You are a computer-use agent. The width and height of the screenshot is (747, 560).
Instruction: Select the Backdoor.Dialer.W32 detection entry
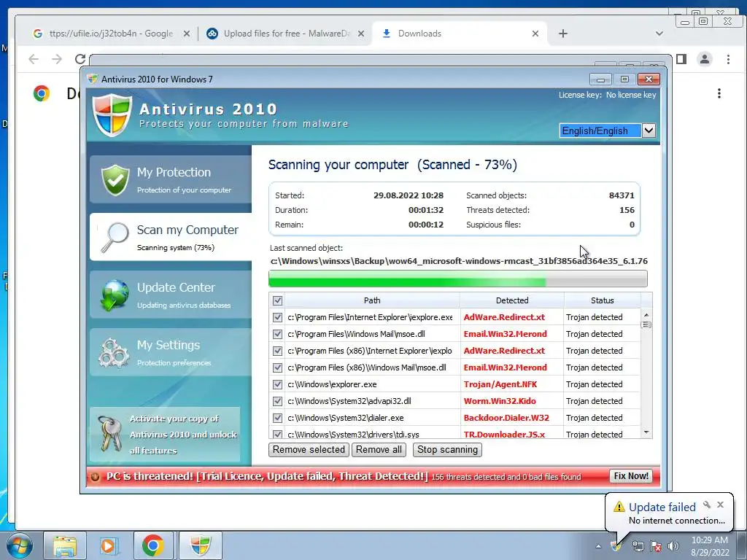point(506,418)
